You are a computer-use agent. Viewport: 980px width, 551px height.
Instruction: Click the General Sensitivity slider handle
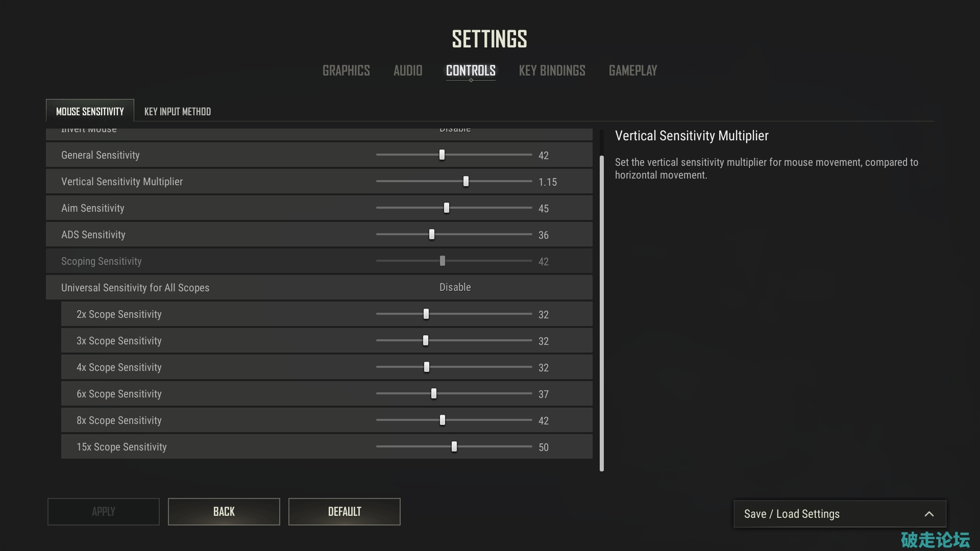coord(442,155)
